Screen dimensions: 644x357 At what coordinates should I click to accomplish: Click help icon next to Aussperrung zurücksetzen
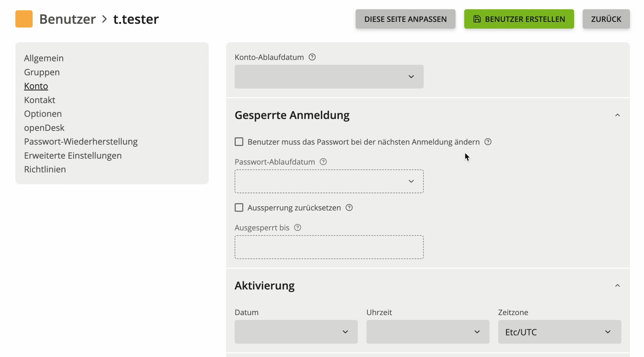pos(349,208)
